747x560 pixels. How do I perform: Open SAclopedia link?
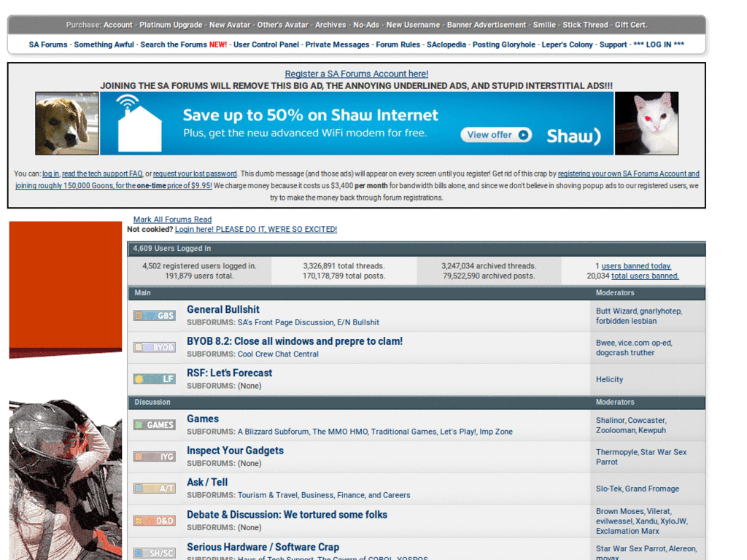[446, 44]
